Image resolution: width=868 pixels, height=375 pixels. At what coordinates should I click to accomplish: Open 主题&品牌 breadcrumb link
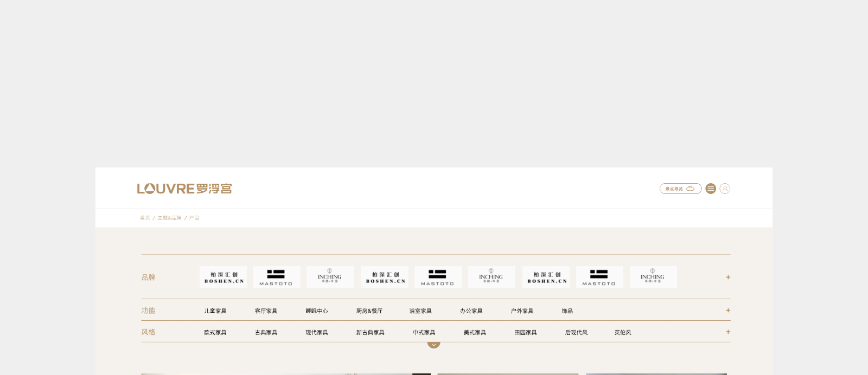(x=169, y=218)
